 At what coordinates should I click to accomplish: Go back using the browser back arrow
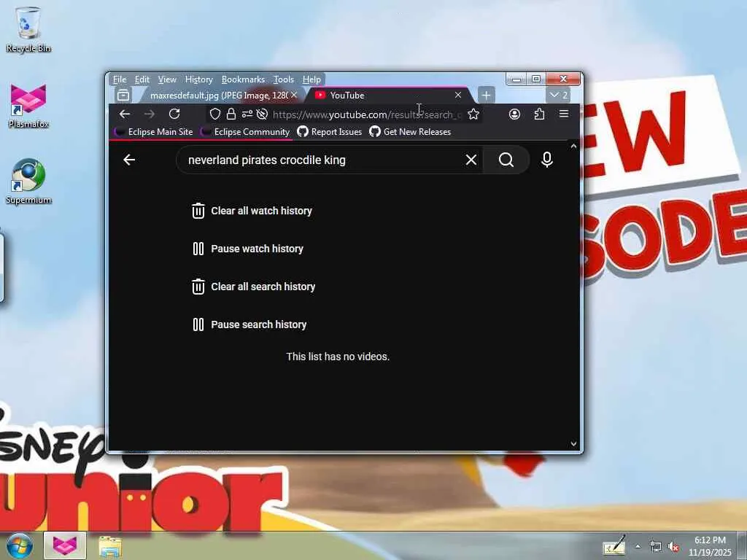click(125, 114)
